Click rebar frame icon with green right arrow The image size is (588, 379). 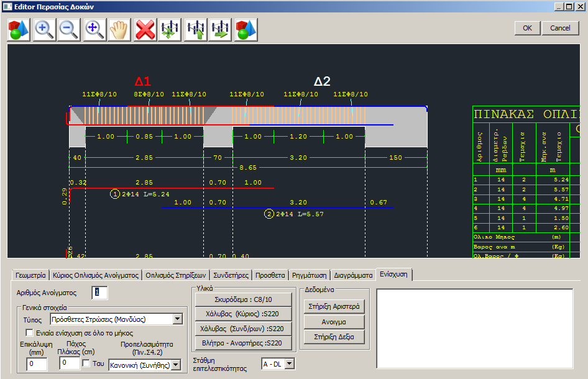pyautogui.click(x=221, y=30)
